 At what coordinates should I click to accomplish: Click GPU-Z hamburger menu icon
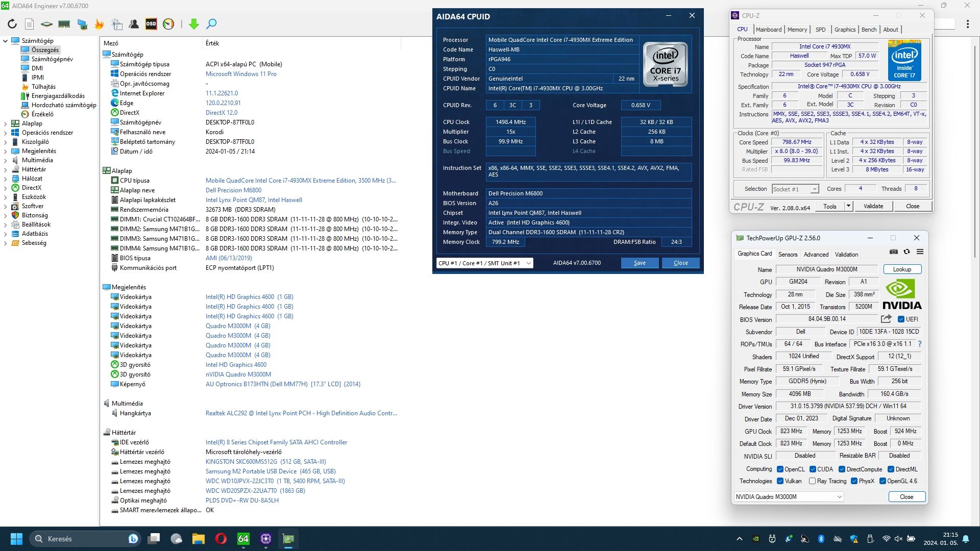pyautogui.click(x=920, y=252)
